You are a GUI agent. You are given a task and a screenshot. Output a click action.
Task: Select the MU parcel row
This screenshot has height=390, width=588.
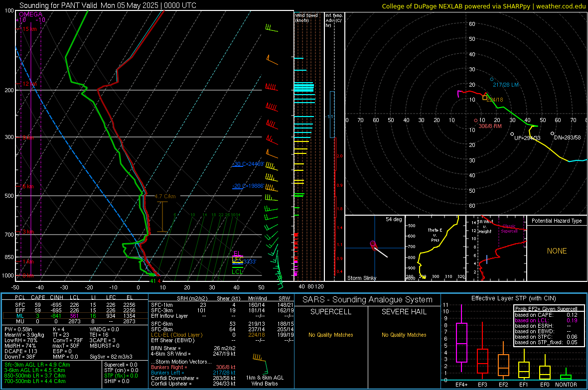[75, 321]
